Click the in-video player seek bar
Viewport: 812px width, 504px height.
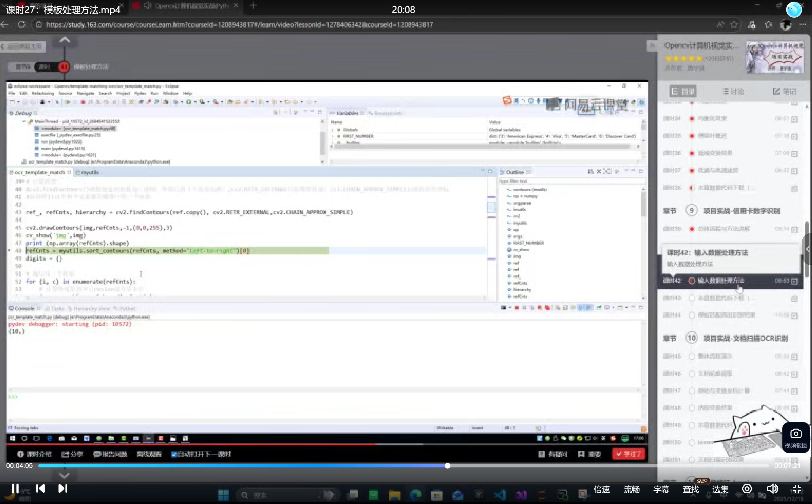[x=327, y=444]
